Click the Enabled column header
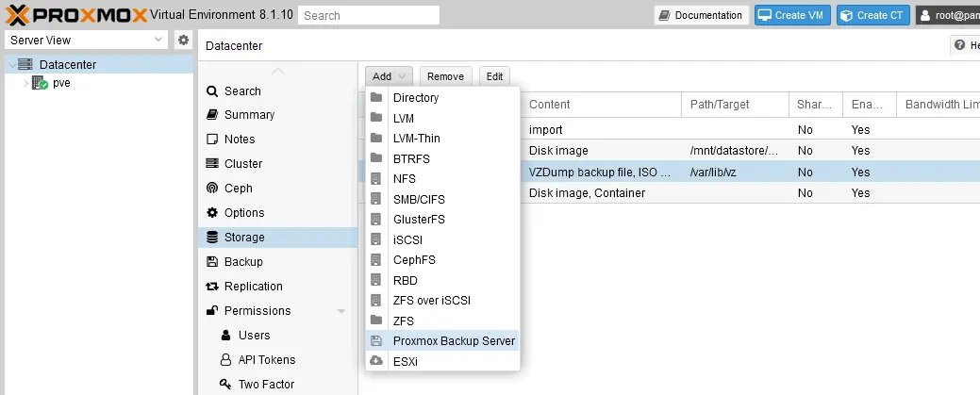Image resolution: width=980 pixels, height=395 pixels. coord(870,105)
